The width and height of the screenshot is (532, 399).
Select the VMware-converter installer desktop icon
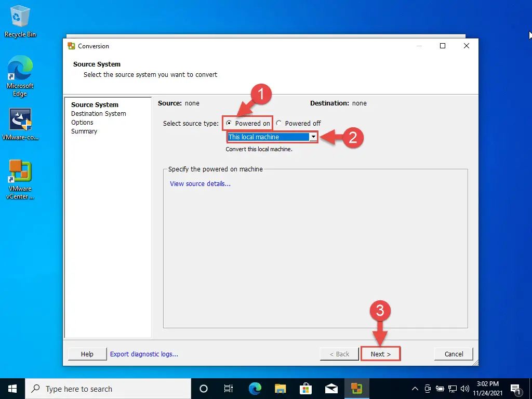20,124
